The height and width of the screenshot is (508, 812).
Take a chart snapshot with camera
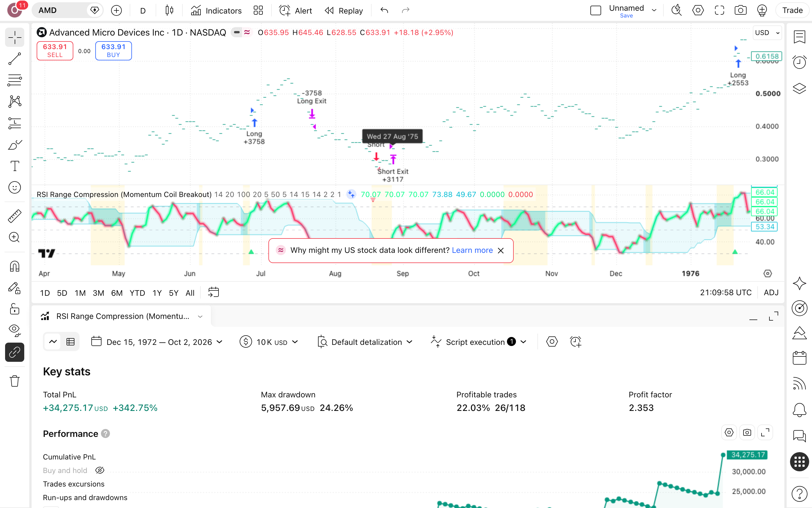click(x=740, y=10)
